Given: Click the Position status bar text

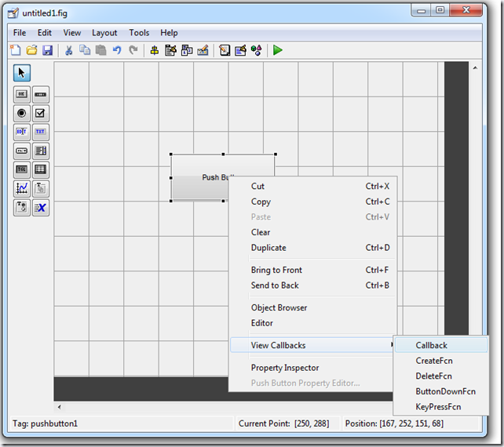Looking at the screenshot, I should pyautogui.click(x=394, y=423).
